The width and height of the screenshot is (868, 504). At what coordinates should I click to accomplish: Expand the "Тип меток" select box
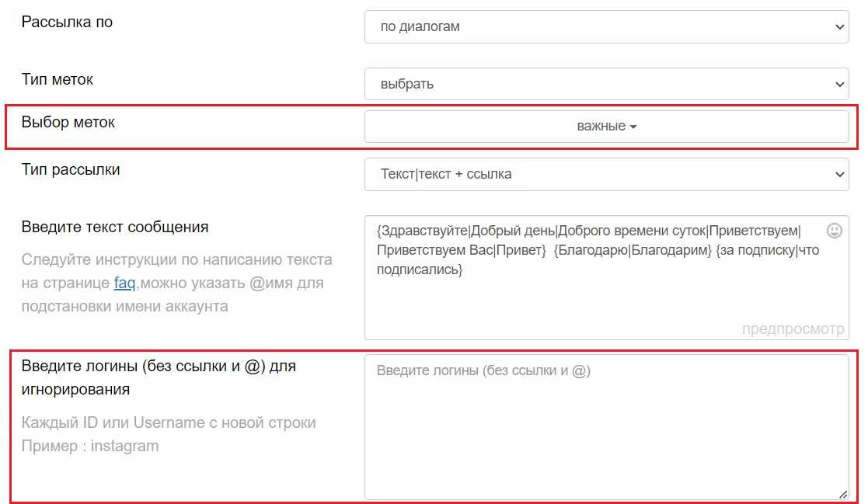coord(606,84)
